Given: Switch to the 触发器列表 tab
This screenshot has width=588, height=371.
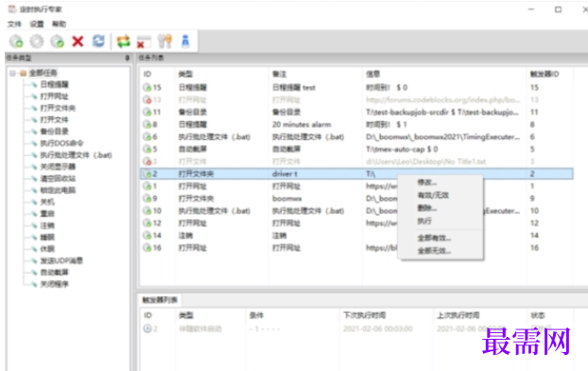Looking at the screenshot, I should click(x=160, y=300).
